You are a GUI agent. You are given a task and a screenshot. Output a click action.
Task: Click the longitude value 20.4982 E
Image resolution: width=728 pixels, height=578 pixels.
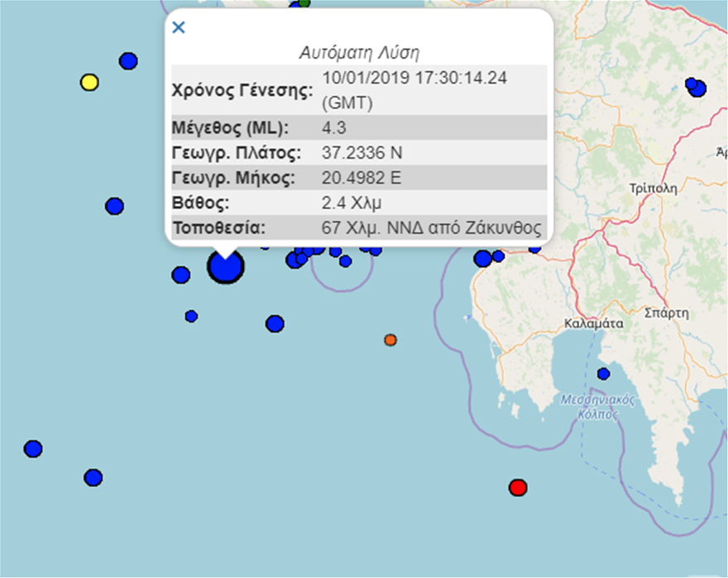[362, 178]
